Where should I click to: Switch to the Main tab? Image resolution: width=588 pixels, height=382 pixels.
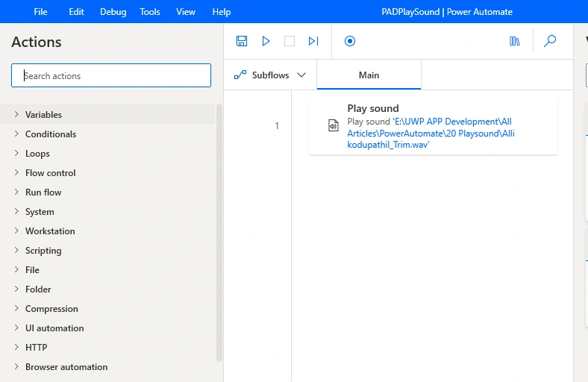coord(369,75)
